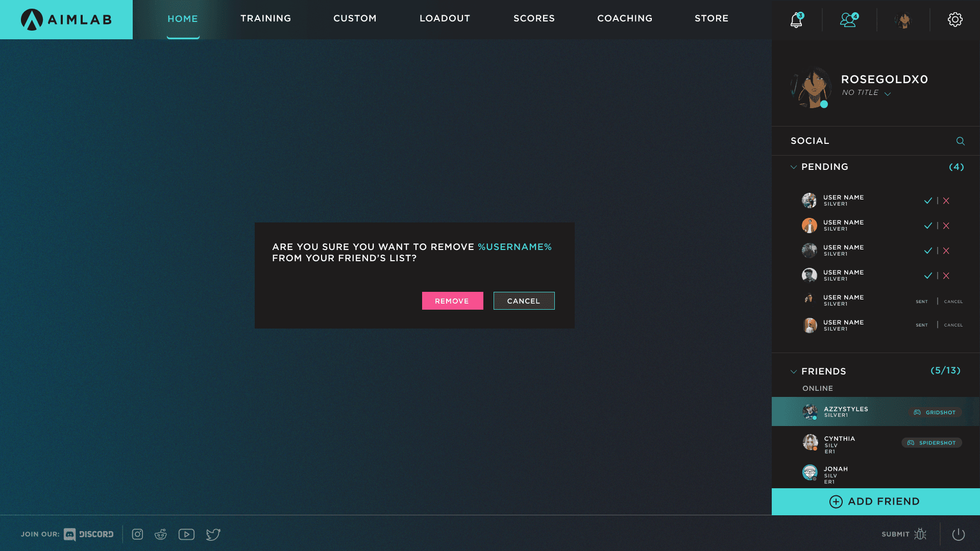Collapse the Pending section chevron
Image resolution: width=980 pixels, height=551 pixels.
[794, 167]
